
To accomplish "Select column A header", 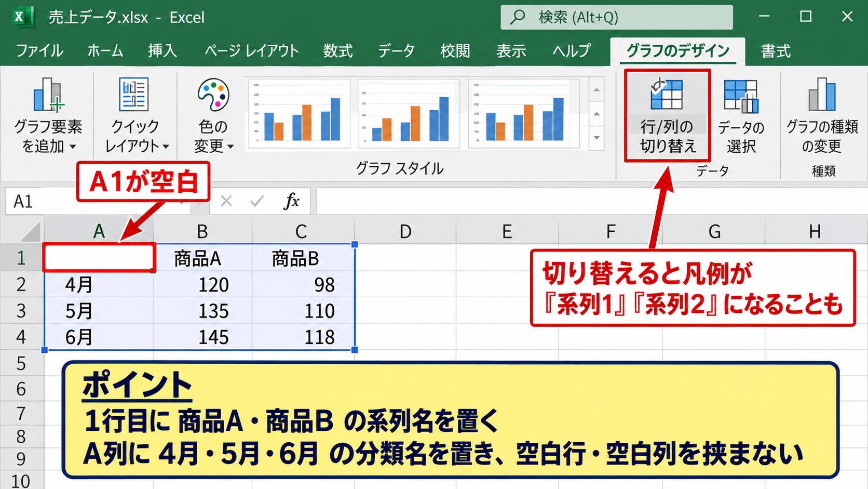I will pyautogui.click(x=99, y=231).
